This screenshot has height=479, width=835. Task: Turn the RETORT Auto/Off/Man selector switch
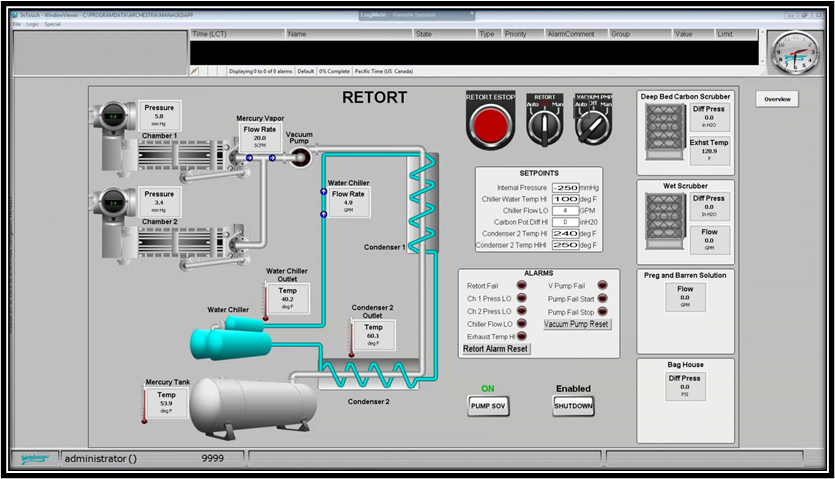pos(544,126)
